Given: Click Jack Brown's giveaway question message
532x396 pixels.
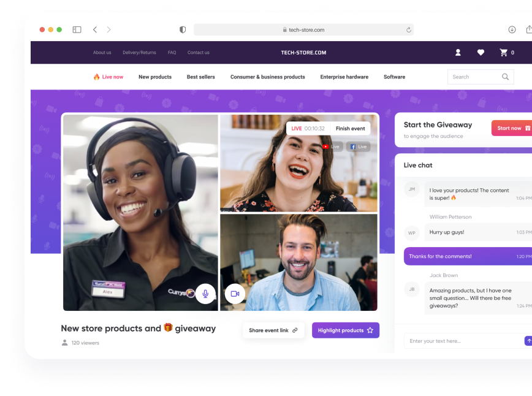Looking at the screenshot, I should [x=479, y=298].
